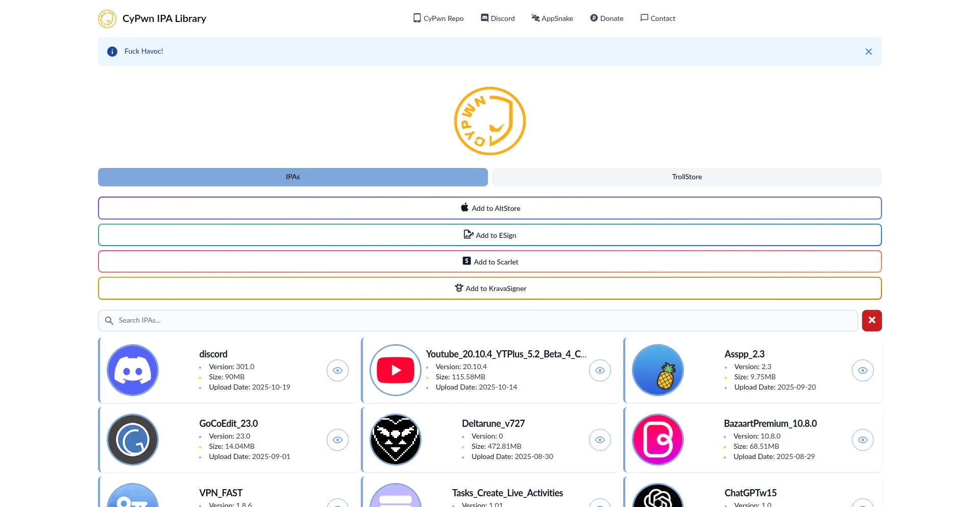Screen dimensions: 980x507
Task: Dismiss the info banner with X
Action: (x=868, y=52)
